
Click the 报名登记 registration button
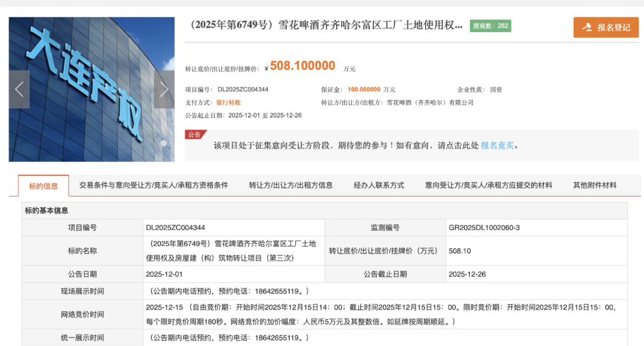pyautogui.click(x=606, y=27)
